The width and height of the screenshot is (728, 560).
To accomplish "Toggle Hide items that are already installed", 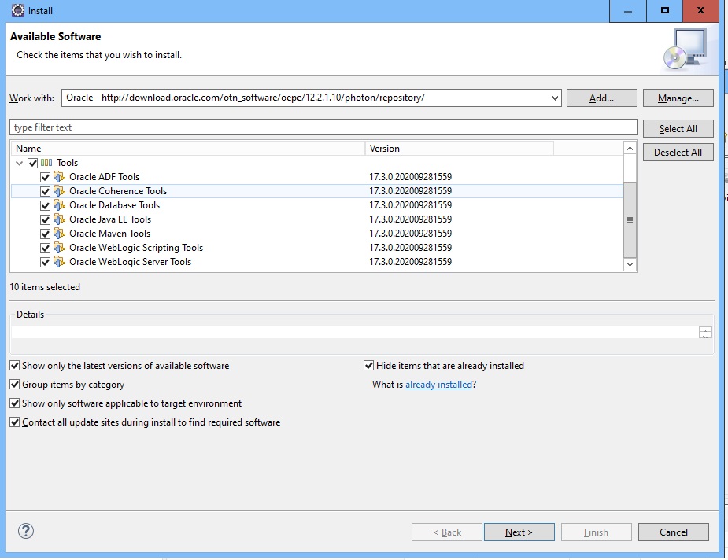I will (x=368, y=366).
